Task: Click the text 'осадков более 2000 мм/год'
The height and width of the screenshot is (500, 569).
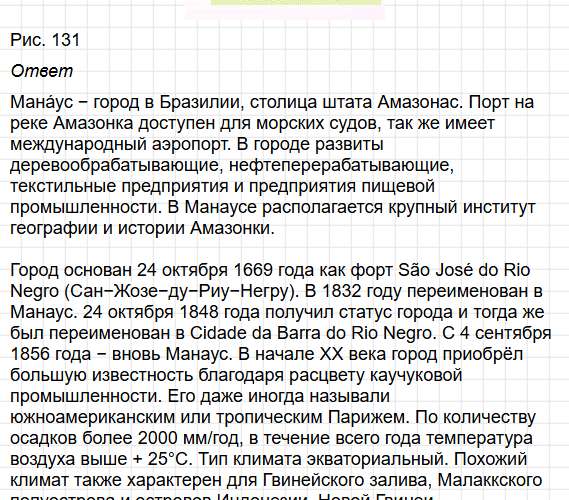Action: coord(125,438)
